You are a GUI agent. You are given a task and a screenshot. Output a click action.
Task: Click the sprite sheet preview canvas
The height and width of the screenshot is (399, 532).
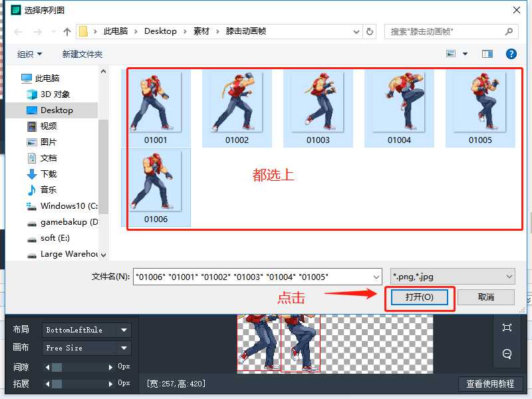tap(335, 343)
